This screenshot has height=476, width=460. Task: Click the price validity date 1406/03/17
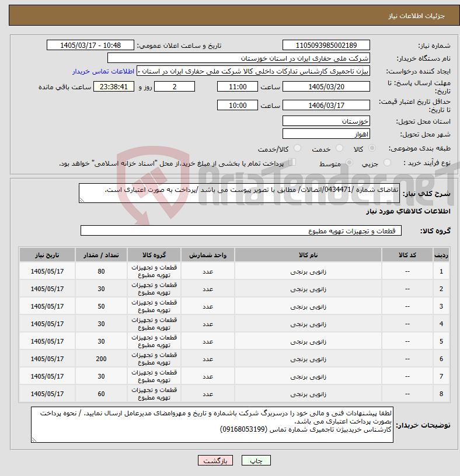326,106
